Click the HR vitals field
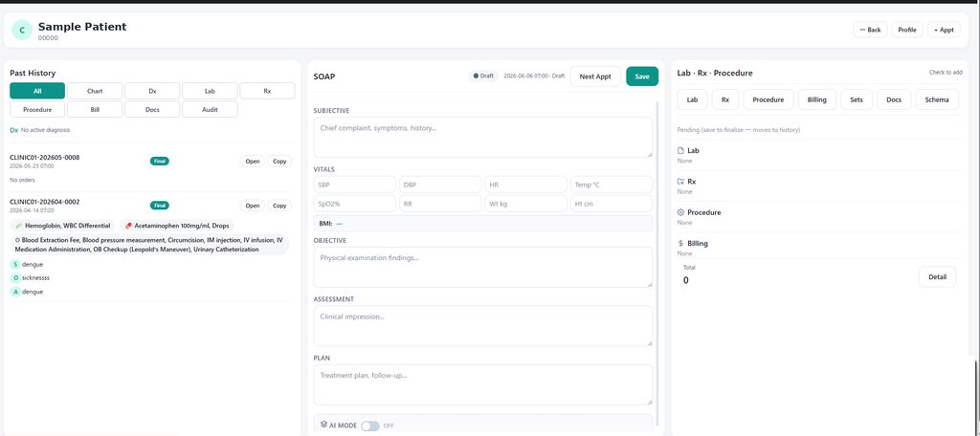This screenshot has height=436, width=980. [x=526, y=185]
